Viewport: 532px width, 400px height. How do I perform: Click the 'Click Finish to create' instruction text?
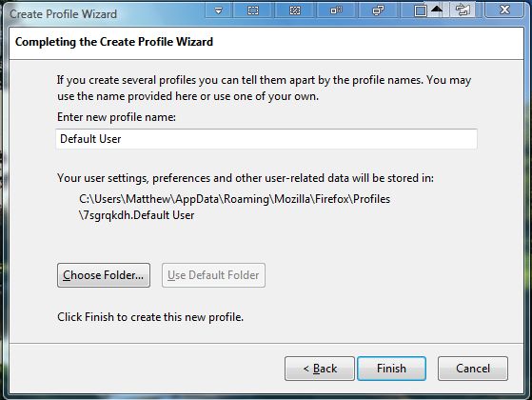coord(150,317)
